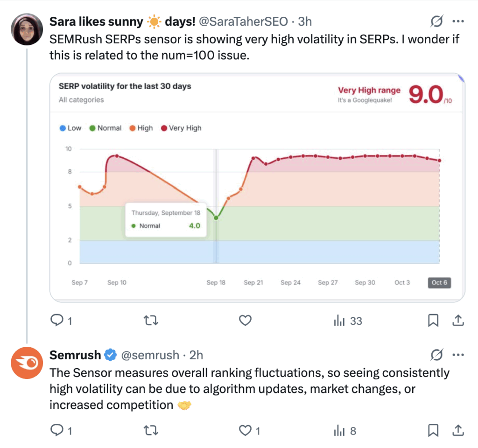The image size is (478, 448).
Task: Share Sara's tweet via upload icon
Action: coord(458,321)
